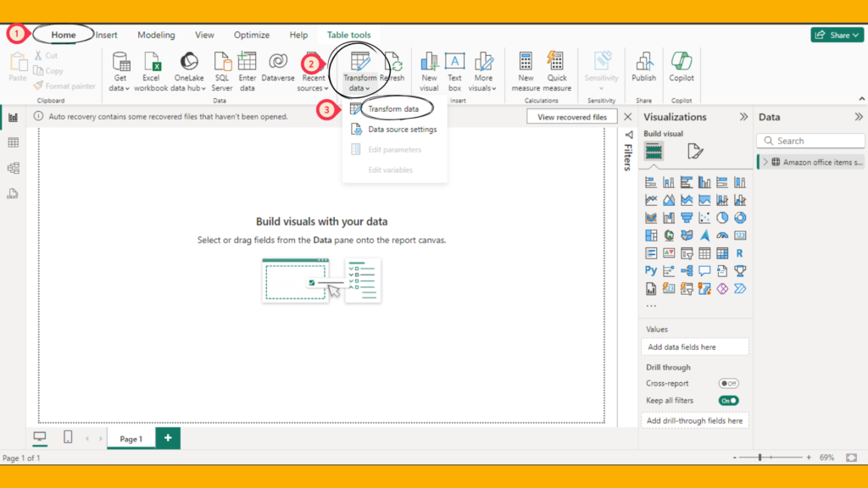Open the Home ribbon tab
The image size is (868, 488).
(64, 35)
